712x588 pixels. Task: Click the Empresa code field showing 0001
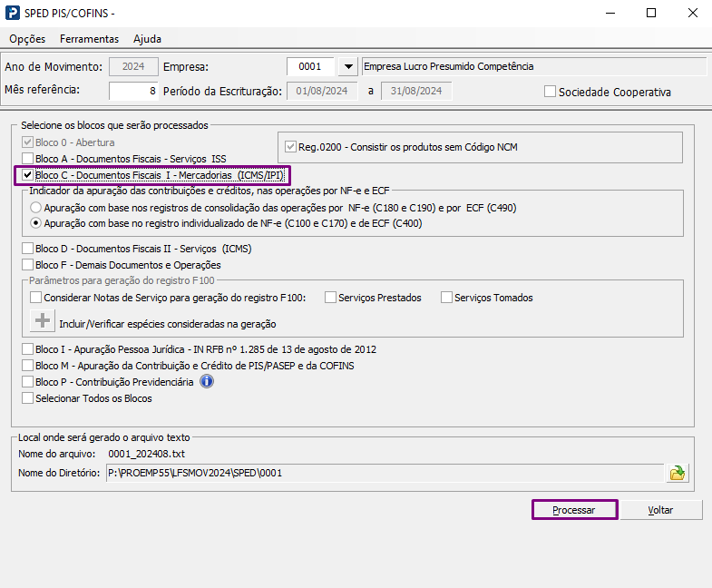point(310,66)
